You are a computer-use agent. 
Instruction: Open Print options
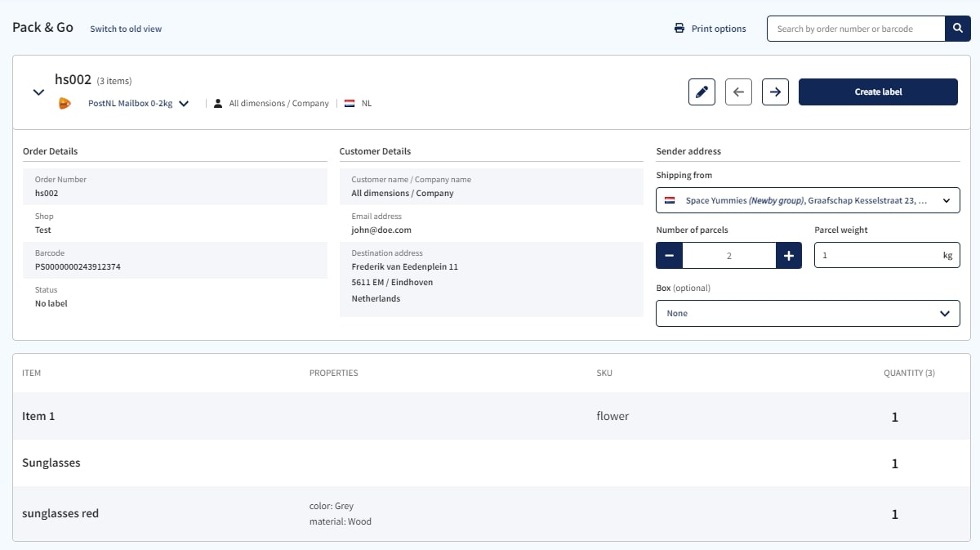710,29
